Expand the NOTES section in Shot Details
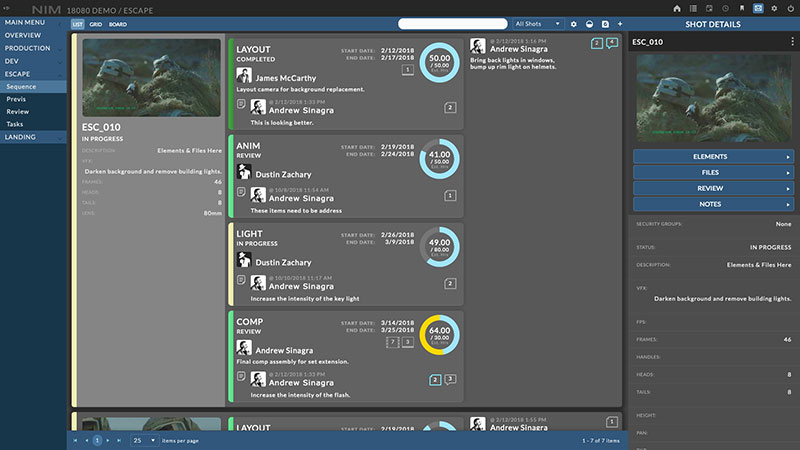 coord(713,204)
